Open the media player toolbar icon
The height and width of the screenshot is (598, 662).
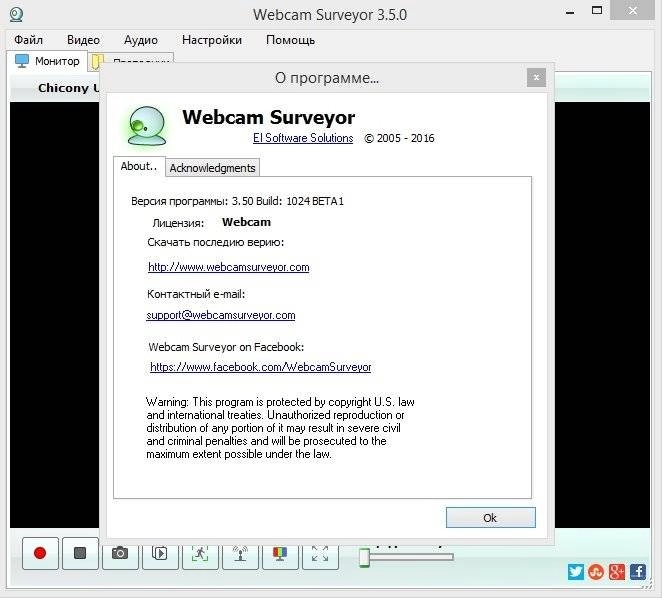pyautogui.click(x=160, y=554)
